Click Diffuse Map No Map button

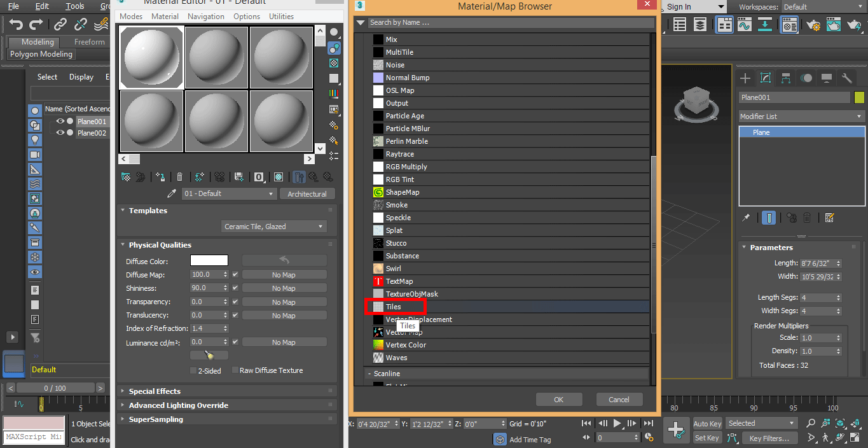(x=284, y=275)
